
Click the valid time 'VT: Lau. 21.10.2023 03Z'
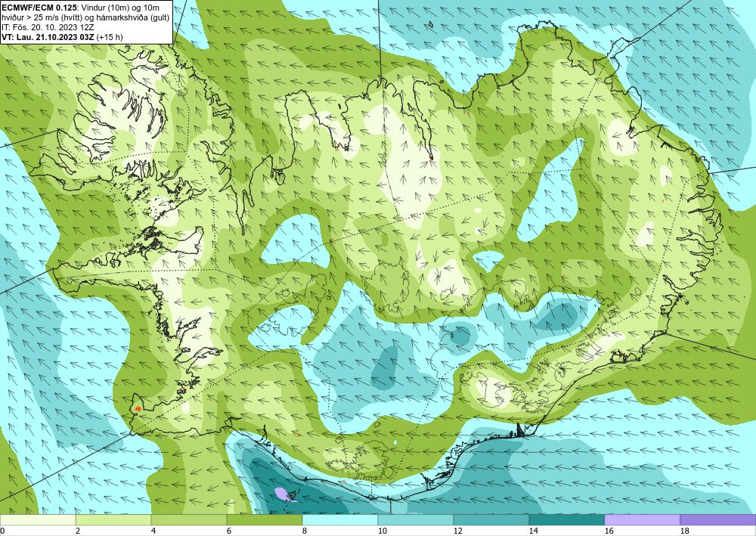(48, 37)
